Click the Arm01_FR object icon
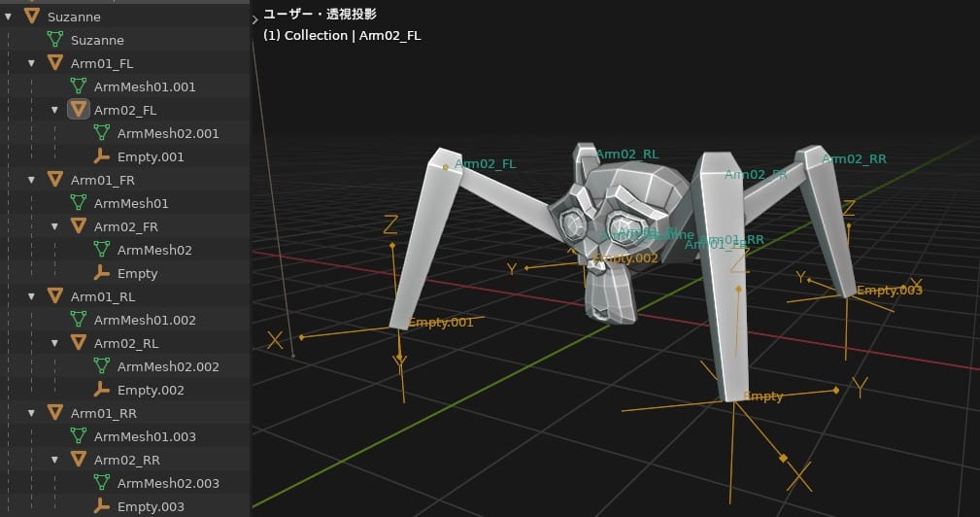 [55, 180]
